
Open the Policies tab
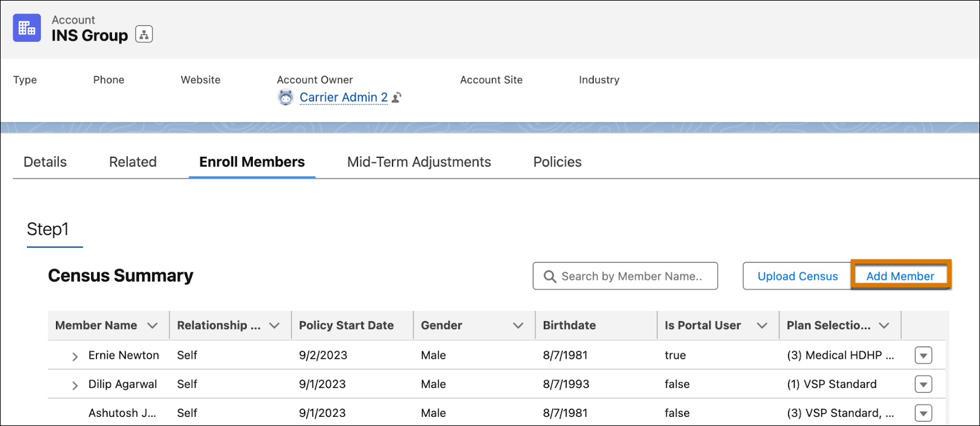(557, 162)
